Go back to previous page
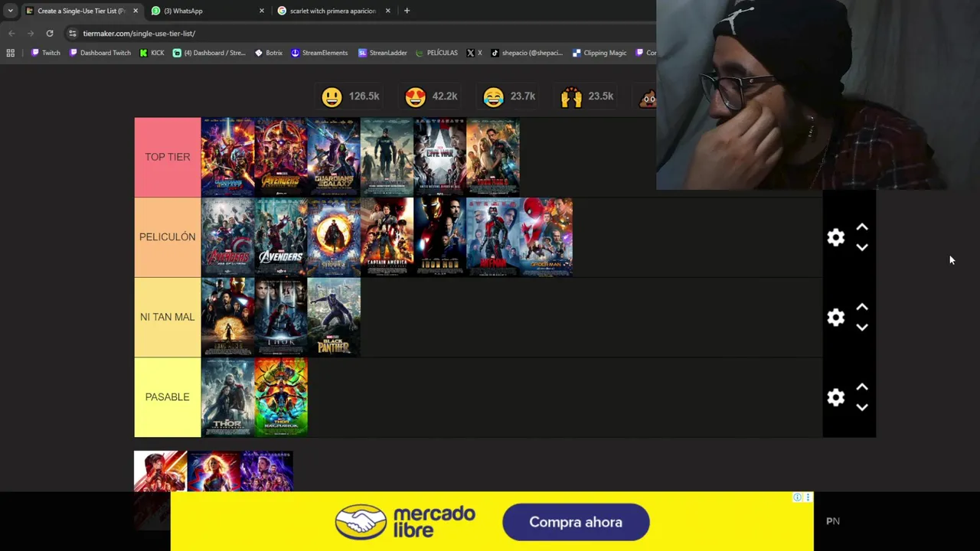 coord(11,34)
